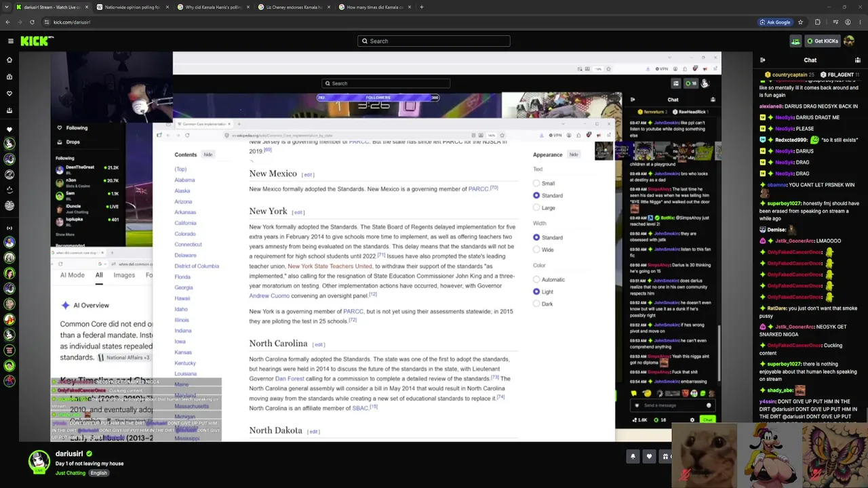868x488 pixels.
Task: Click the Kick logo
Action: 37,41
